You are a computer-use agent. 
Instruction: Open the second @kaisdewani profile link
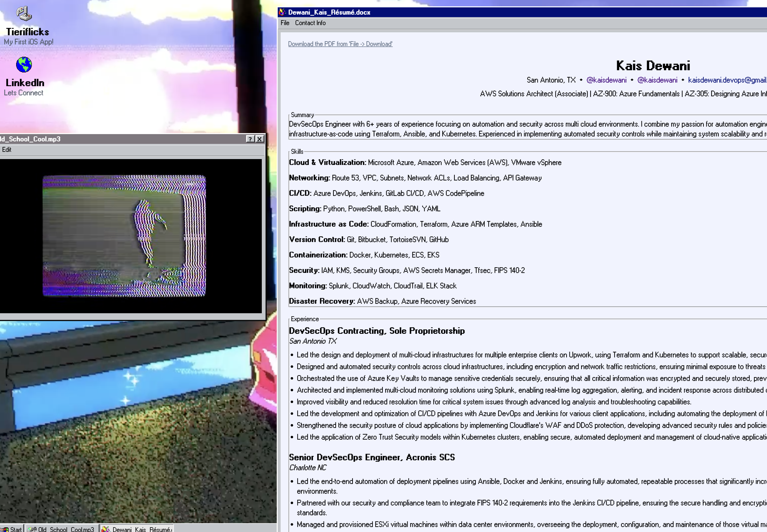[x=657, y=80]
